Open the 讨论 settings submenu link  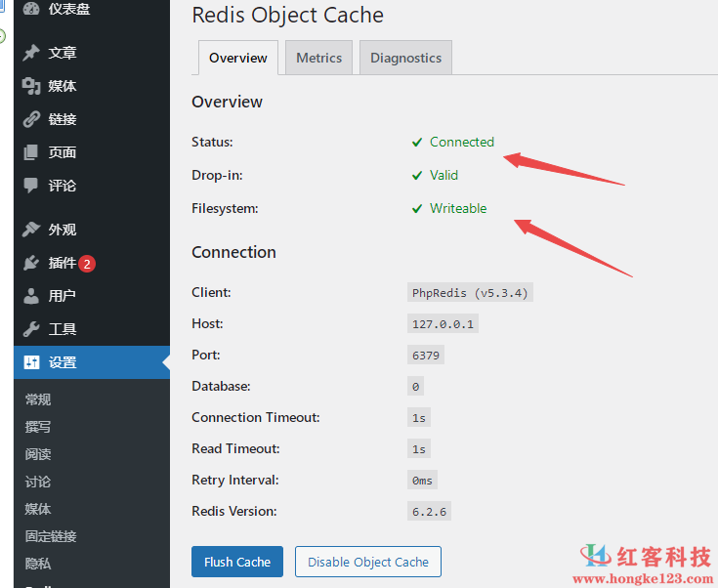pos(38,482)
